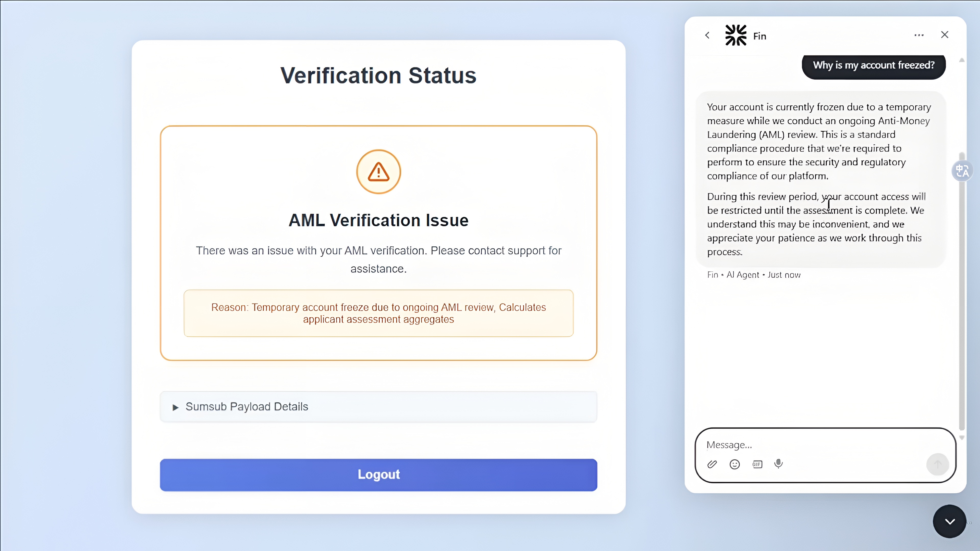Click the microphone voice input icon
980x551 pixels.
click(779, 464)
